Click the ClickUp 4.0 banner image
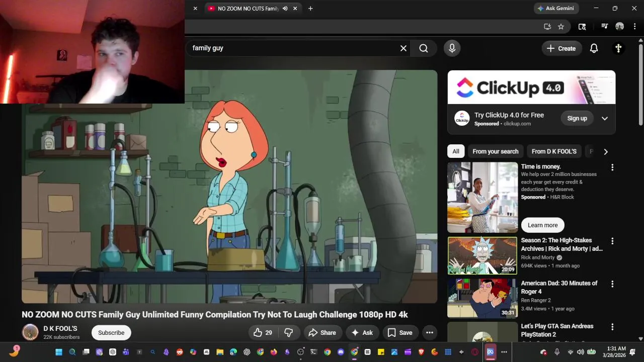 [x=531, y=88]
